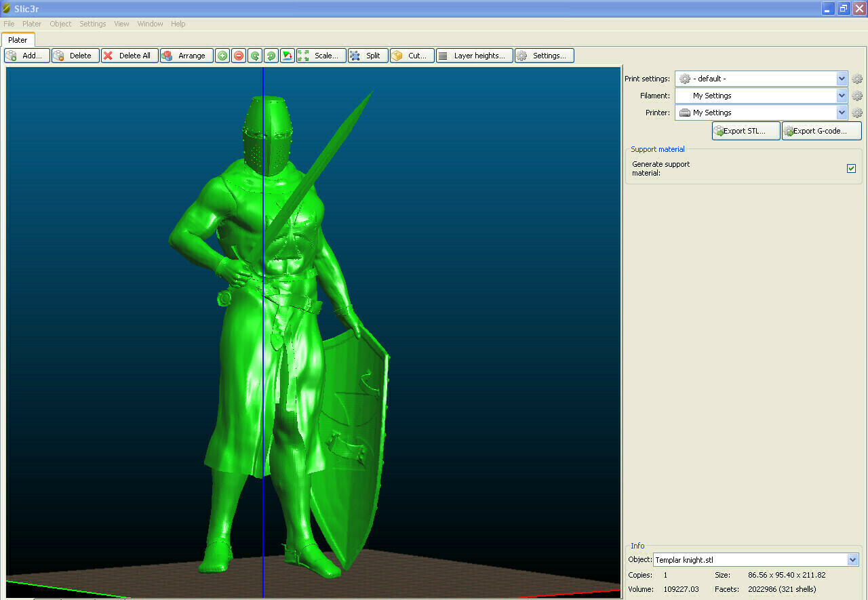Open the Object dropdown showing Templar knight.stl
Image resolution: width=868 pixels, height=600 pixels.
pos(852,560)
